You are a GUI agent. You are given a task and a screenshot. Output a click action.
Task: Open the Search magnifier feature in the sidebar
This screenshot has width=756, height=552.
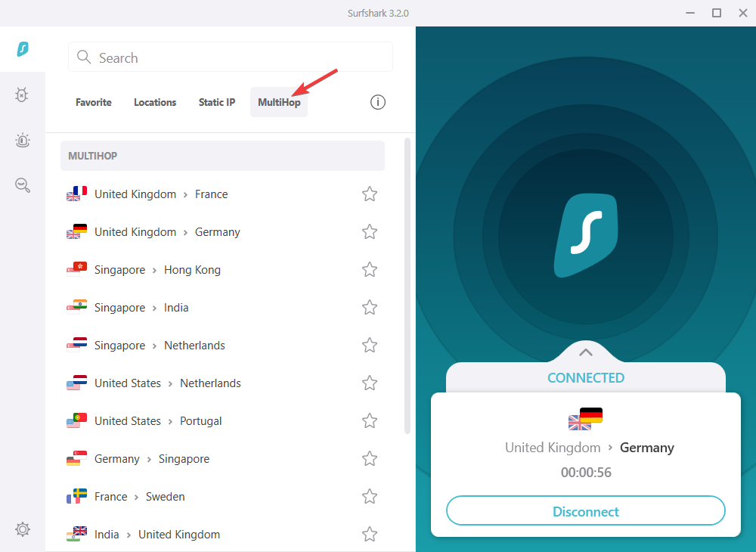22,185
